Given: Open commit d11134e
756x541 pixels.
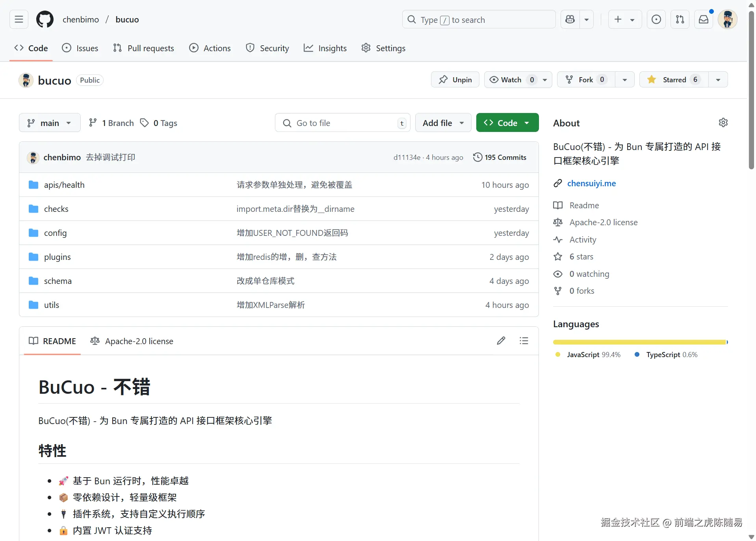Looking at the screenshot, I should [x=407, y=157].
